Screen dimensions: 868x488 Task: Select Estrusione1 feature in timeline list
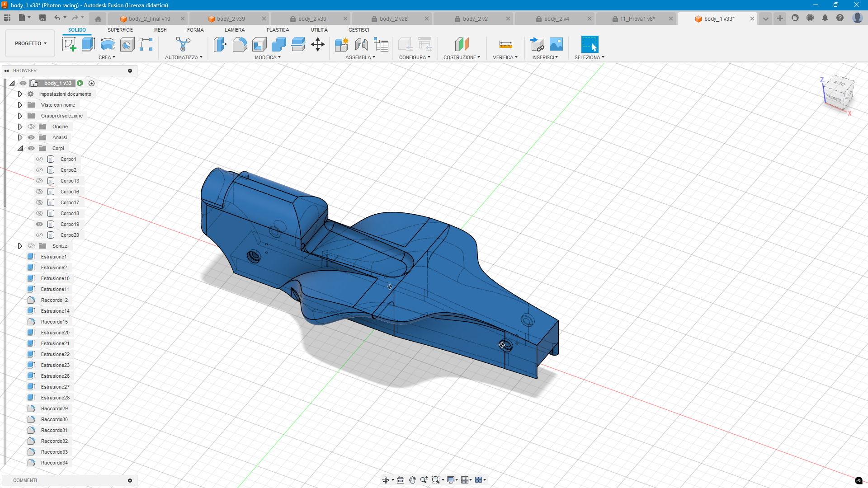point(54,257)
